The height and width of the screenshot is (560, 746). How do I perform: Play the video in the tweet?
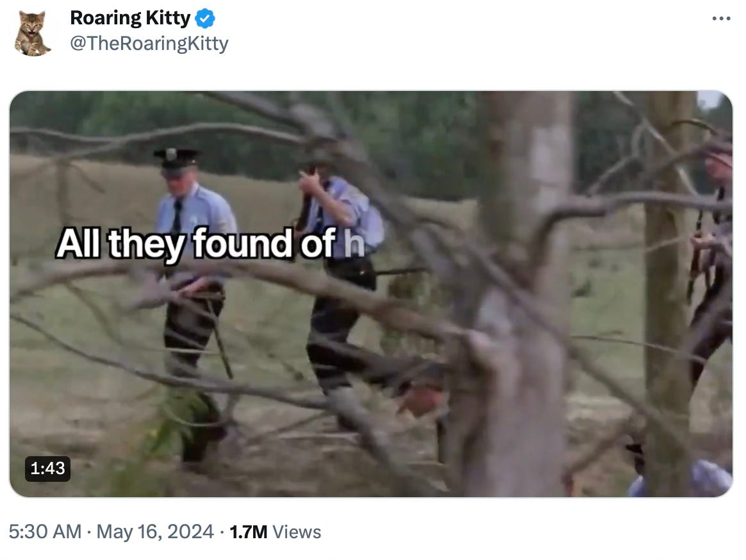371,293
